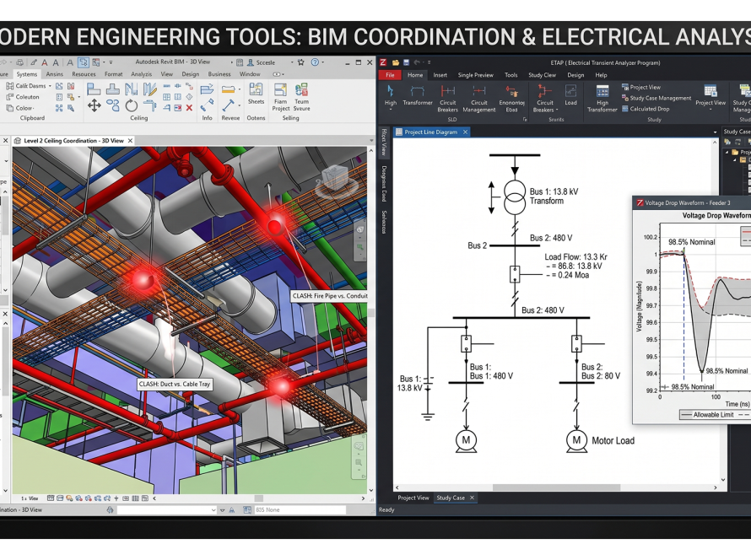Switch to the Systems ribbon tab in Revit
Viewport: 751px width, 560px height.
pos(26,74)
